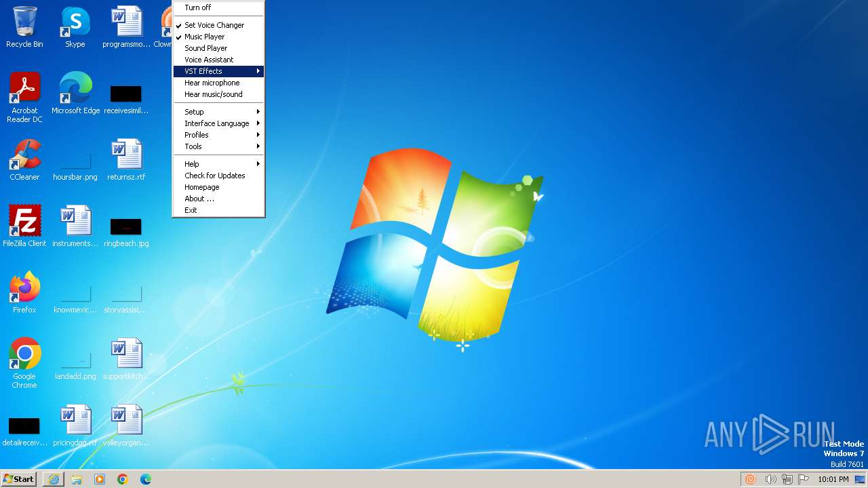Open the CCleaner desktop shortcut

[24, 160]
